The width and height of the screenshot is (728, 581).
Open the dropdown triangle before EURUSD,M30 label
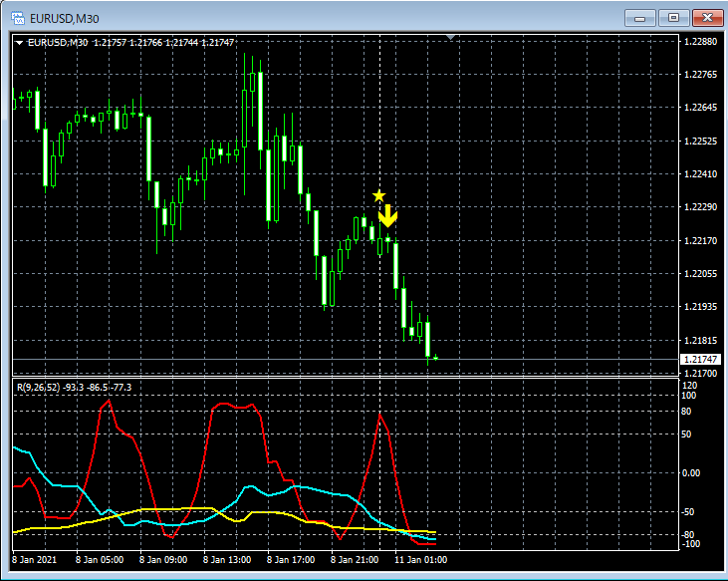[20, 42]
